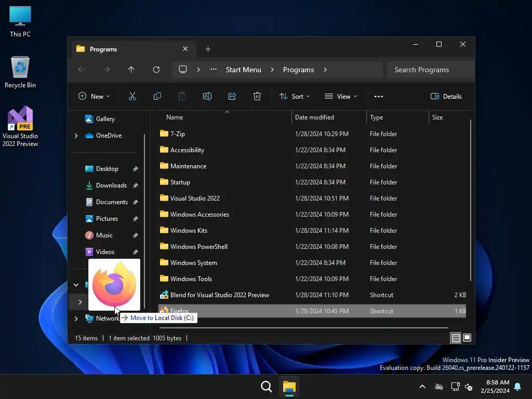Click the Rename icon in the toolbar
The image size is (532, 399).
[207, 96]
